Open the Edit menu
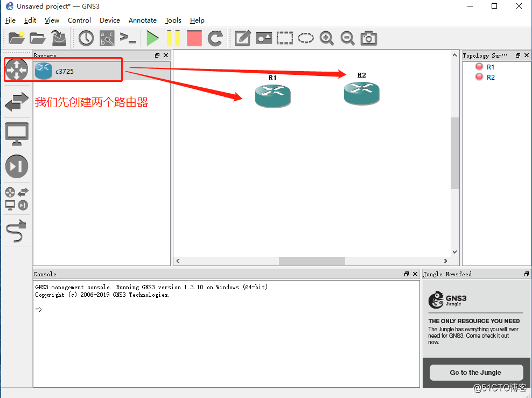The image size is (532, 398). tap(30, 20)
